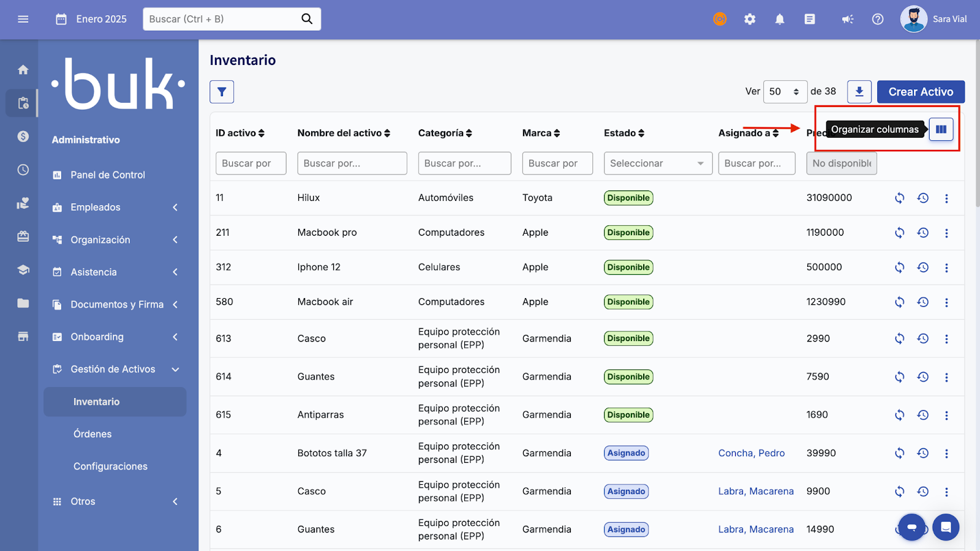Click history icon for Hilux row
Viewport: 980px width, 551px height.
click(923, 198)
